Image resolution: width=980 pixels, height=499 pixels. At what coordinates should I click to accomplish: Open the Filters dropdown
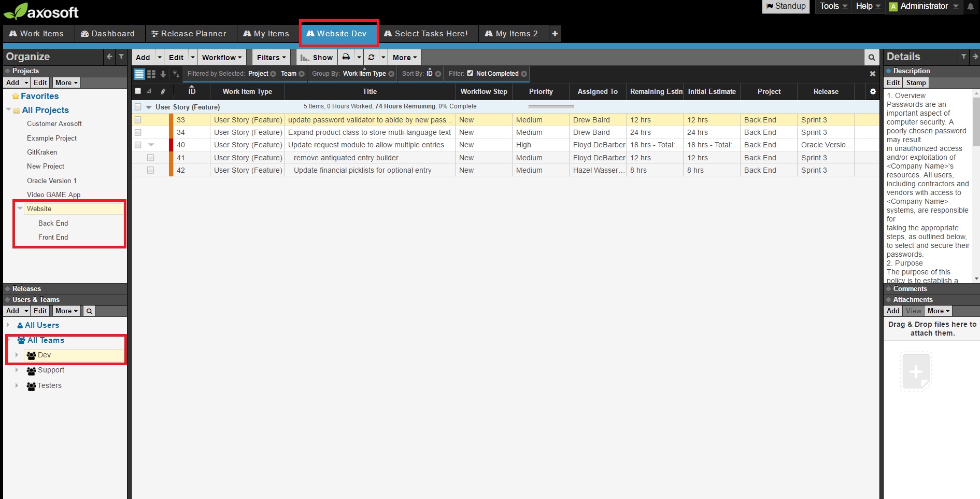click(x=271, y=58)
